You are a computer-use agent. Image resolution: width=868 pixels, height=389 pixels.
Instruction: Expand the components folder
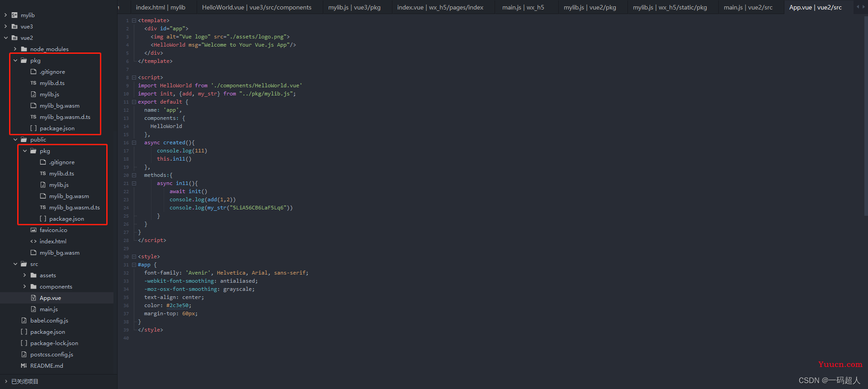(24, 286)
